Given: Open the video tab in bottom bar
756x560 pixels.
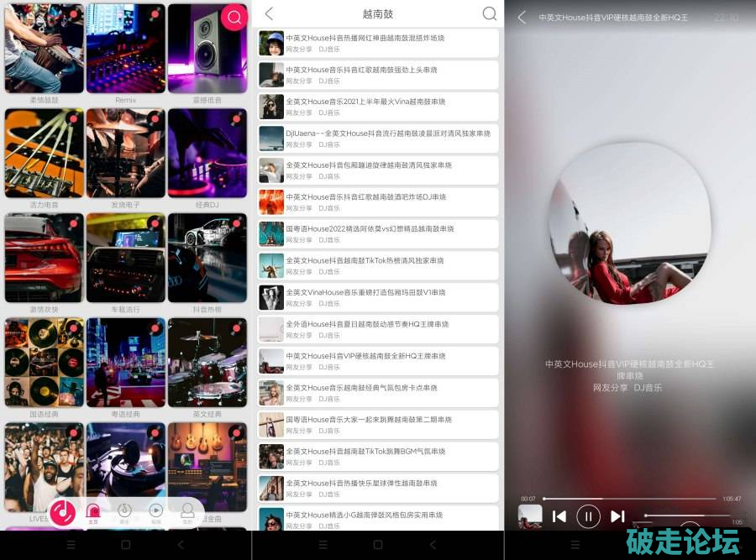Looking at the screenshot, I should click(156, 512).
